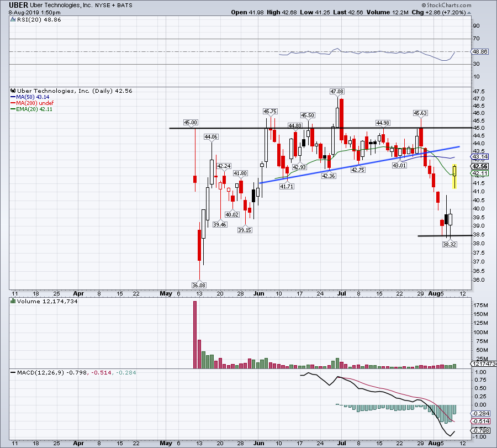Click the 43.01 low label

399,166
